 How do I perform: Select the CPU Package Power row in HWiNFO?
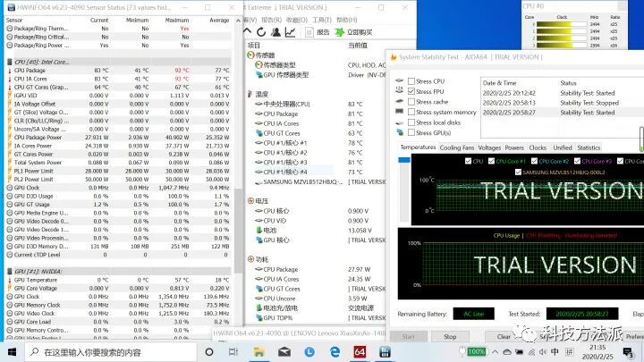coord(119,138)
